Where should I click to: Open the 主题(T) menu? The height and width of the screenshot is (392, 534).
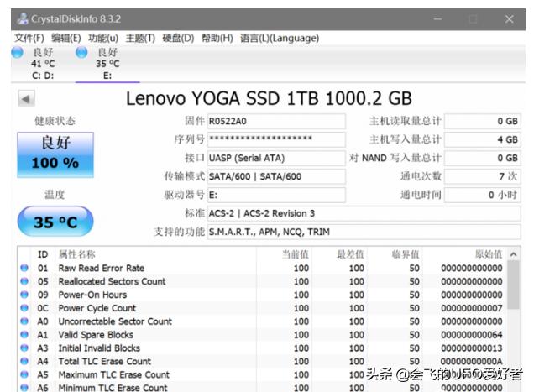point(140,38)
